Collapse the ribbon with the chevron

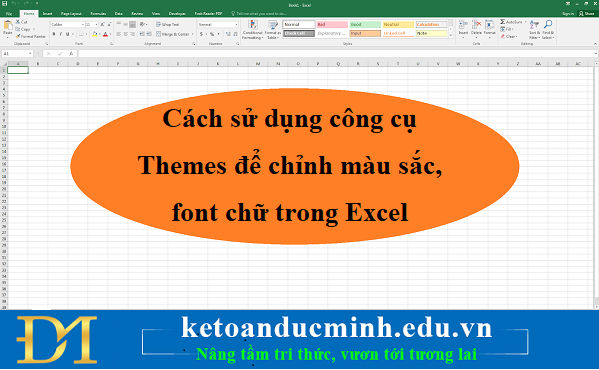[595, 44]
